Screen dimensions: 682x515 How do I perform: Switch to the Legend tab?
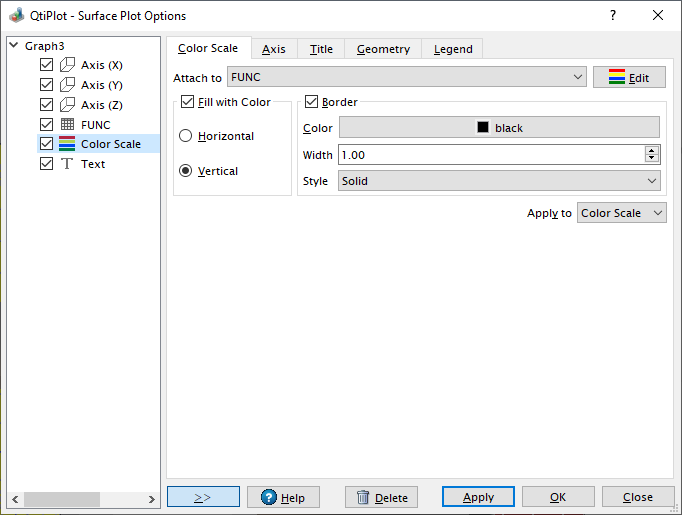(453, 49)
